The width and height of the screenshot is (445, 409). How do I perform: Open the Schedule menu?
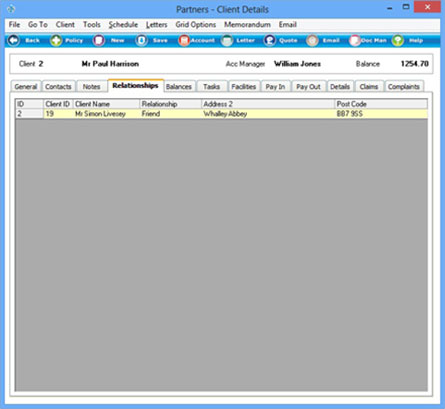click(x=123, y=25)
